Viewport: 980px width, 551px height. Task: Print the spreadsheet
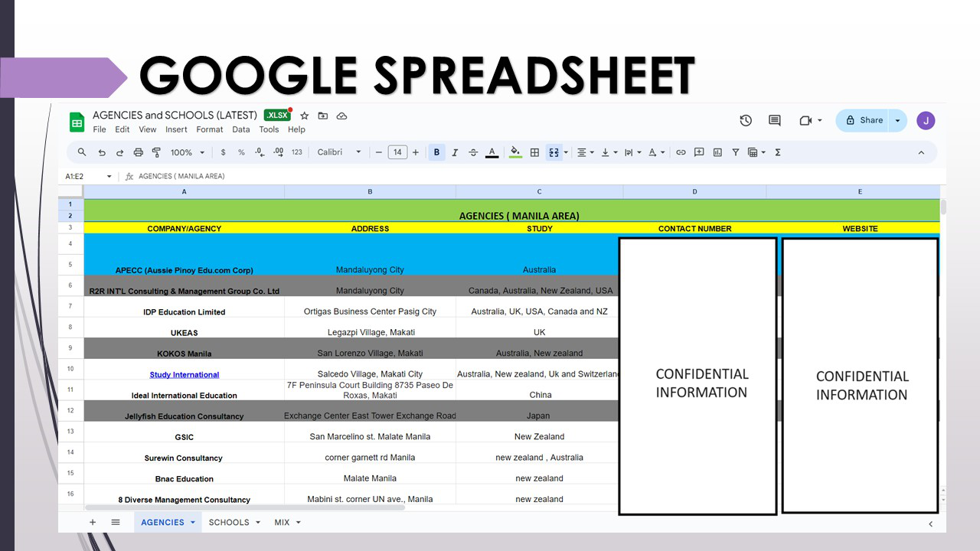[x=139, y=152]
